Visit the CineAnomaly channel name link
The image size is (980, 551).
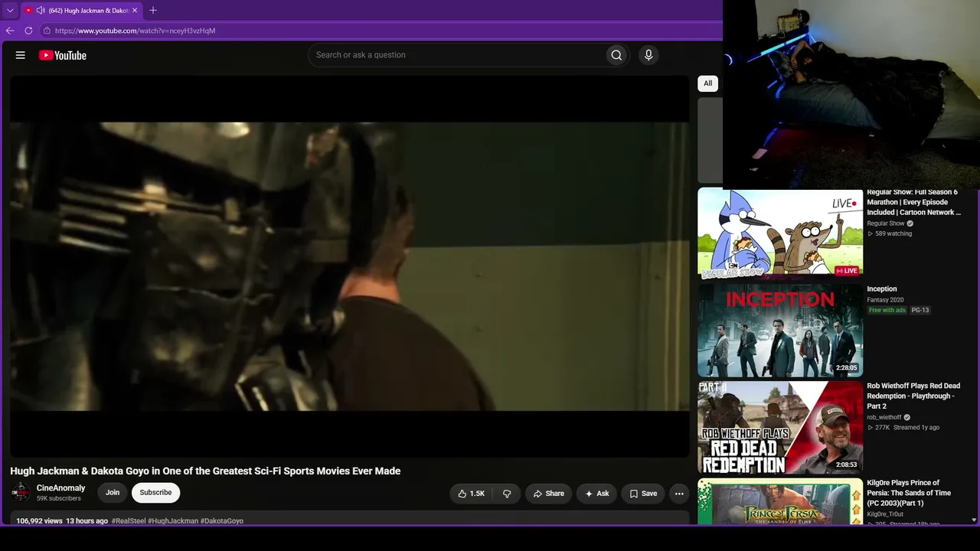point(61,488)
